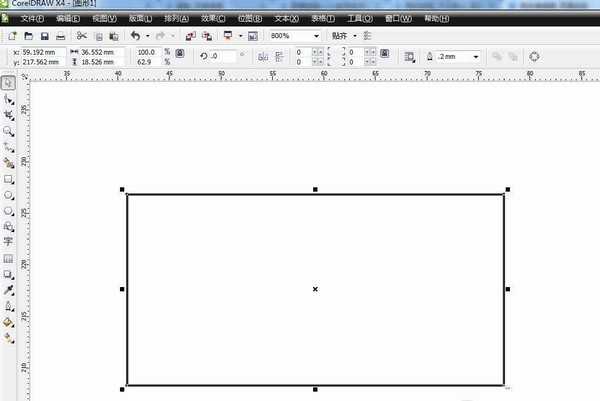Pick the Eyedropper tool
Image resolution: width=600 pixels, height=401 pixels.
(8, 290)
